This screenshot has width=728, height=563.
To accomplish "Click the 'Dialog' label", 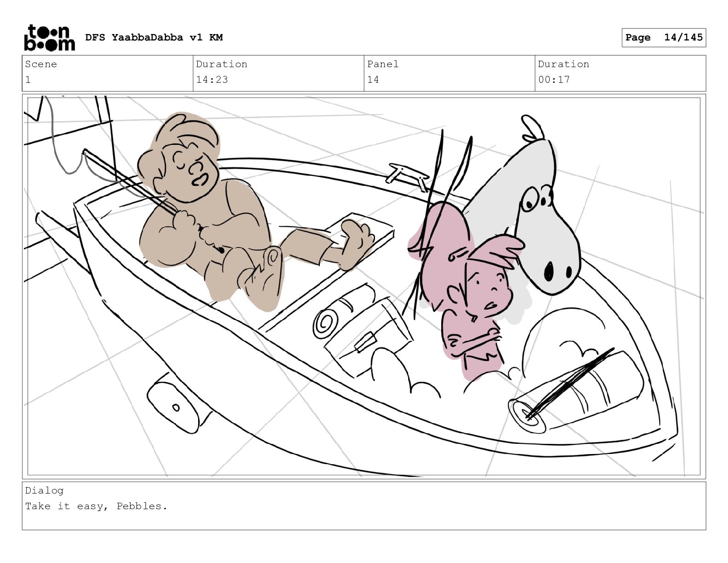I will click(x=44, y=491).
